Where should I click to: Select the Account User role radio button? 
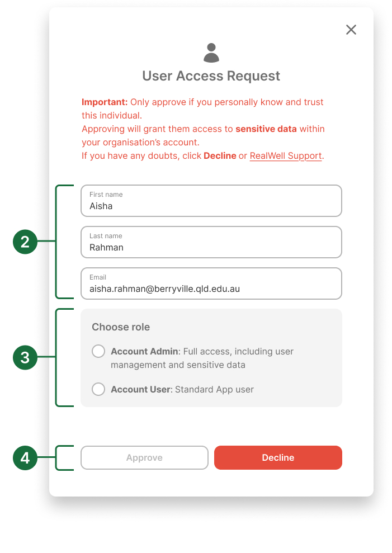click(98, 389)
